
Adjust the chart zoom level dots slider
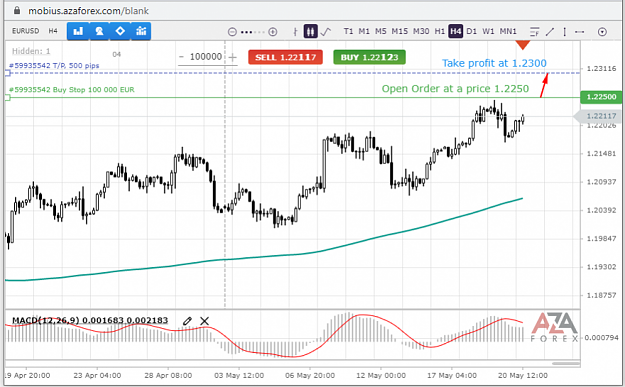click(252, 32)
